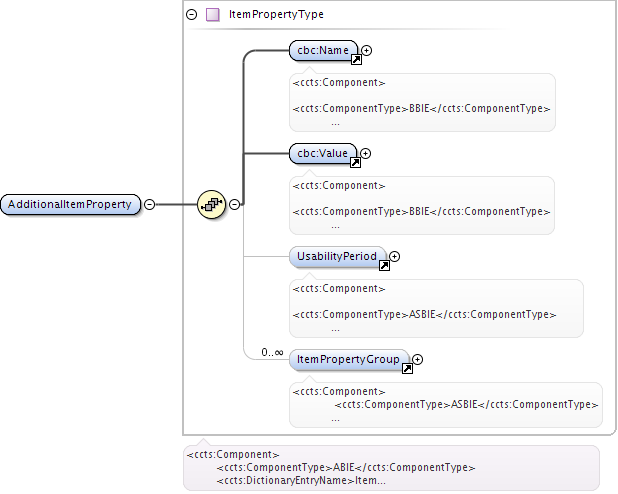Image resolution: width=618 pixels, height=494 pixels.
Task: Select the cbc:Name element
Action: click(x=323, y=50)
